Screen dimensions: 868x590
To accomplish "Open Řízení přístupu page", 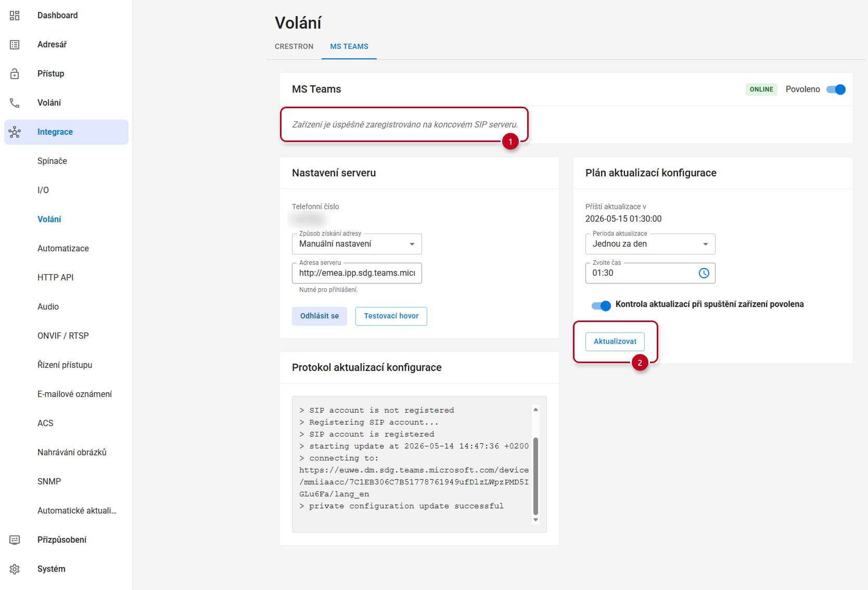I will point(66,365).
